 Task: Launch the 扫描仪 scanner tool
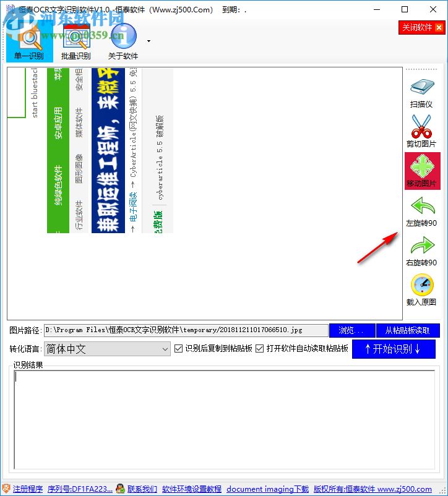pos(421,93)
